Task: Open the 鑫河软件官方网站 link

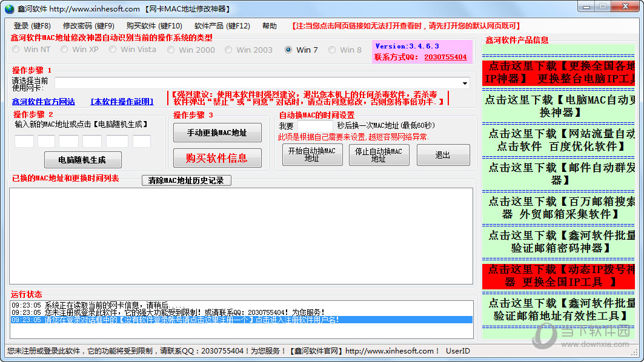Action: point(44,100)
